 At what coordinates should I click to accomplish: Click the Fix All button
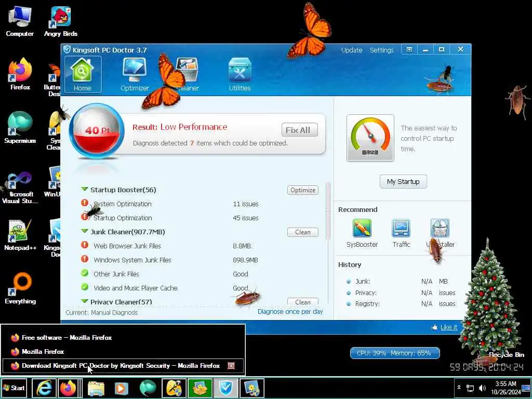pos(300,130)
